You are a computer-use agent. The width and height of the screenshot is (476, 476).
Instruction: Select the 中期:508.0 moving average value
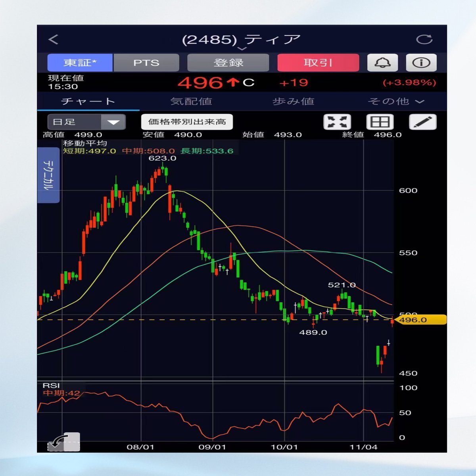click(x=148, y=151)
